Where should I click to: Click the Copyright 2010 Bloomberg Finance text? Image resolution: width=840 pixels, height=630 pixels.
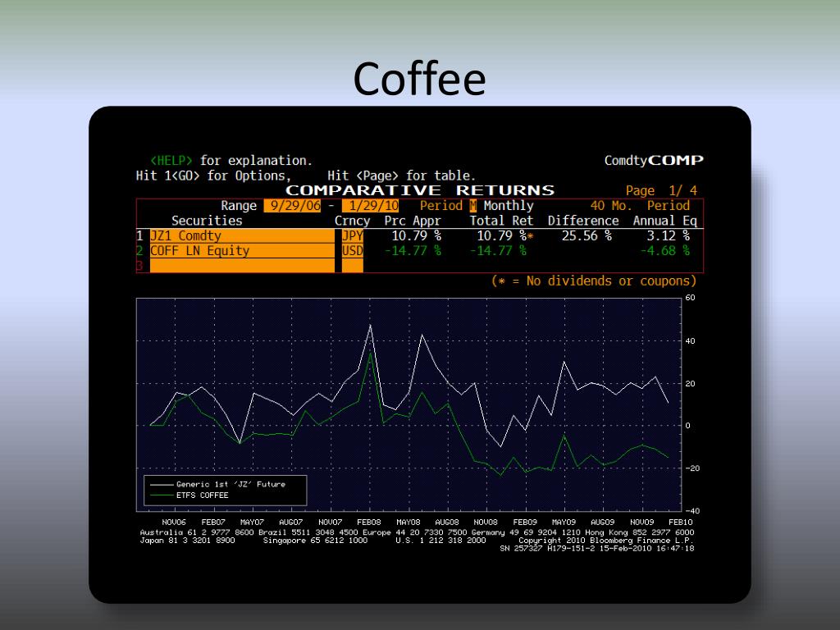[606, 541]
